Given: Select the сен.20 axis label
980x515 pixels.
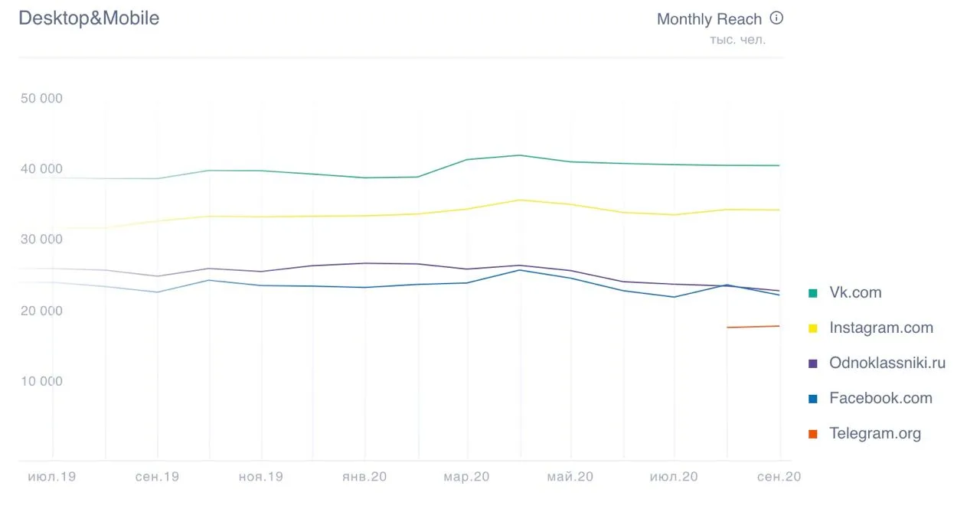Looking at the screenshot, I should (779, 477).
